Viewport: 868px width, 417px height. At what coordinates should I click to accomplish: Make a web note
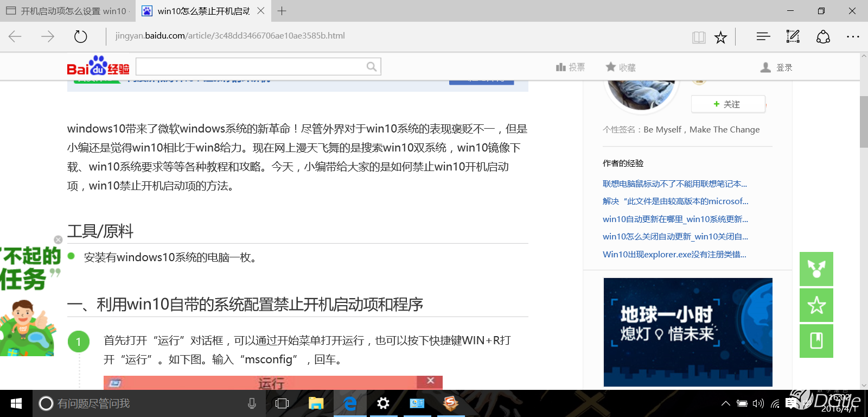[x=793, y=36]
